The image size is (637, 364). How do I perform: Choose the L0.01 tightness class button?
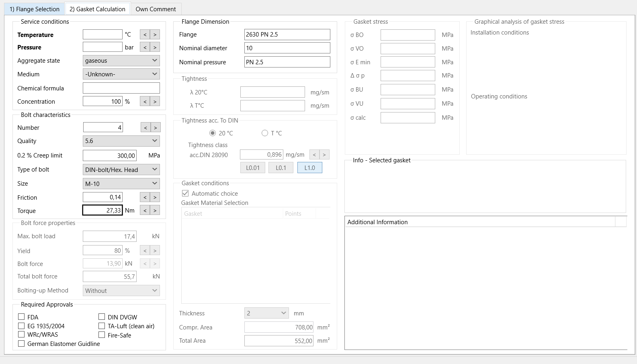253,168
